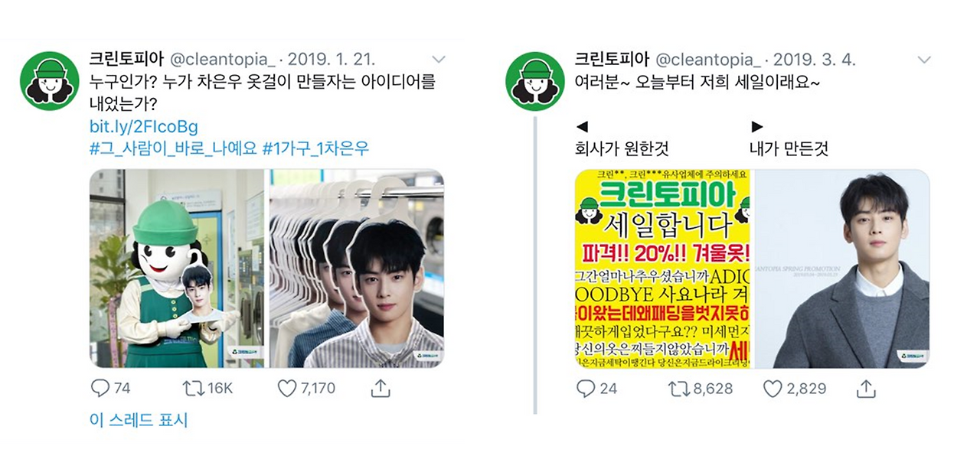
Task: Like the tweet with 7,170 likes
Action: click(x=287, y=389)
